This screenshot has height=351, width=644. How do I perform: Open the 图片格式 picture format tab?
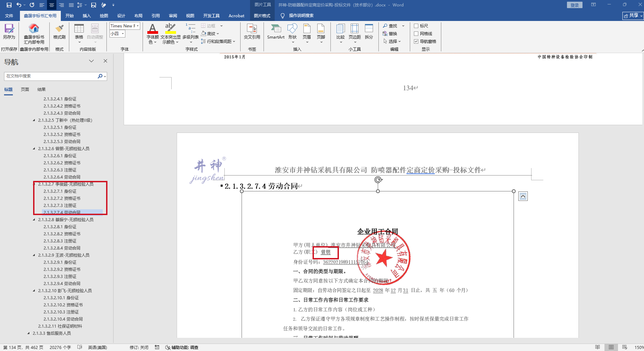point(262,16)
